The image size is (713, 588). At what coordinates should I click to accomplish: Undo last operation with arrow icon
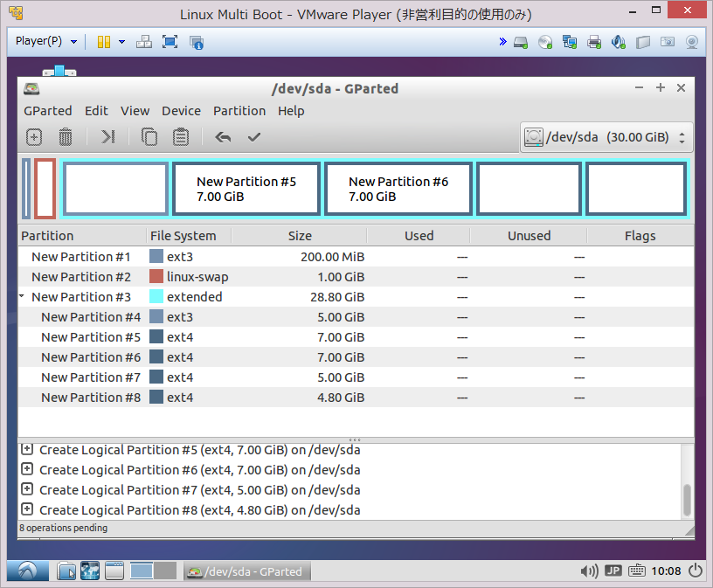[223, 137]
